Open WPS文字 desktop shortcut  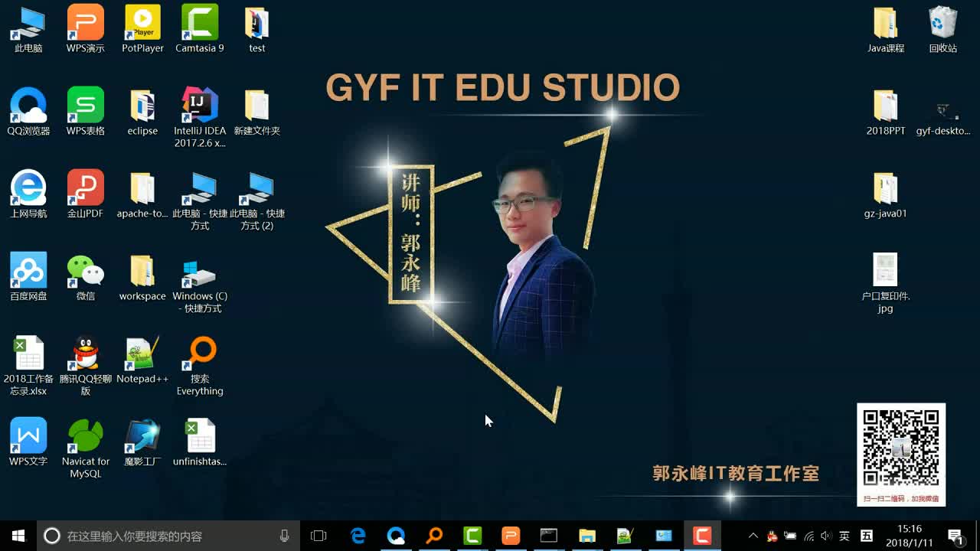(28, 442)
